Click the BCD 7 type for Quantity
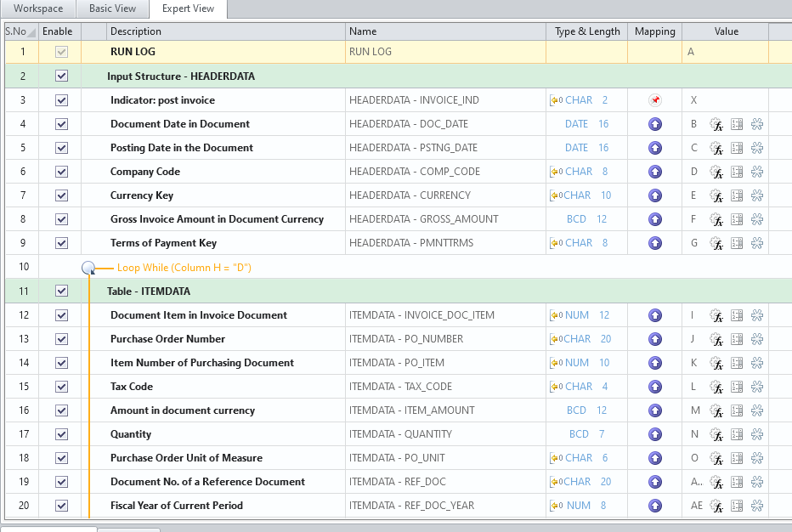The image size is (792, 532). (x=586, y=434)
